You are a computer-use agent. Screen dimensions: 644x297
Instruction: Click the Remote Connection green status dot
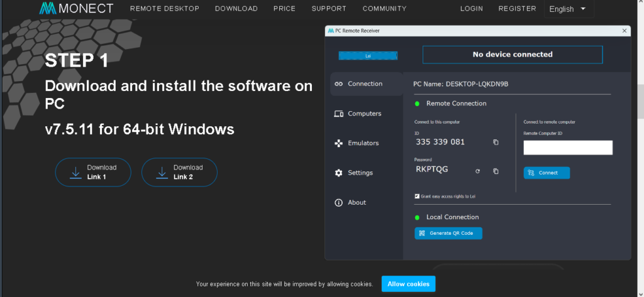click(418, 104)
